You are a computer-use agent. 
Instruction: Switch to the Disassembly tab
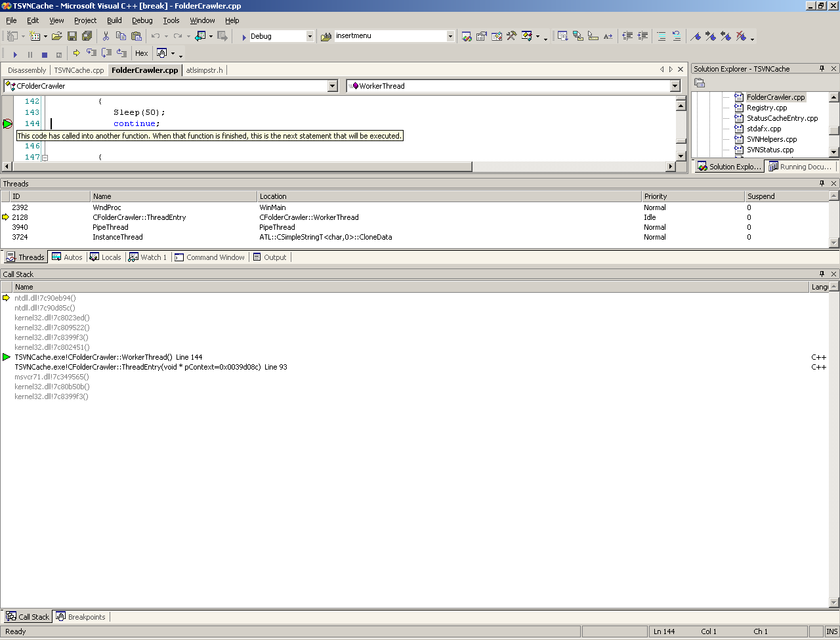point(27,70)
